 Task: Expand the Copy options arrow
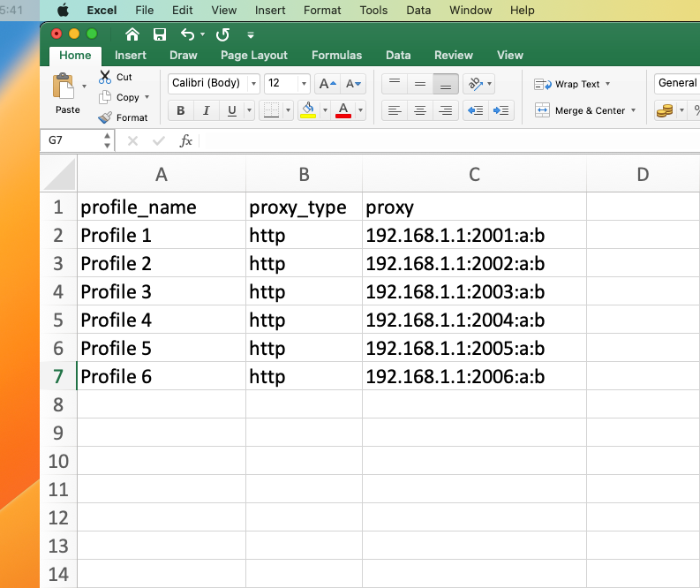tap(147, 97)
